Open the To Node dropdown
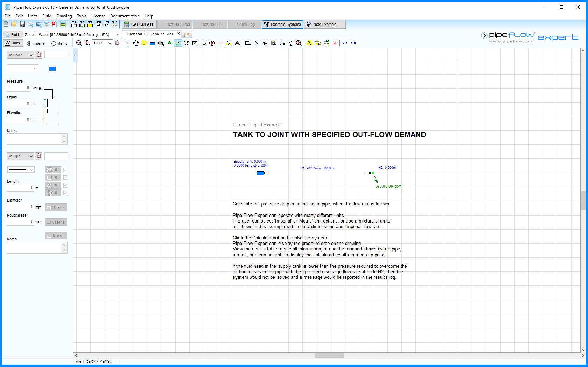Screen dimensions: 588x367 tap(20, 55)
